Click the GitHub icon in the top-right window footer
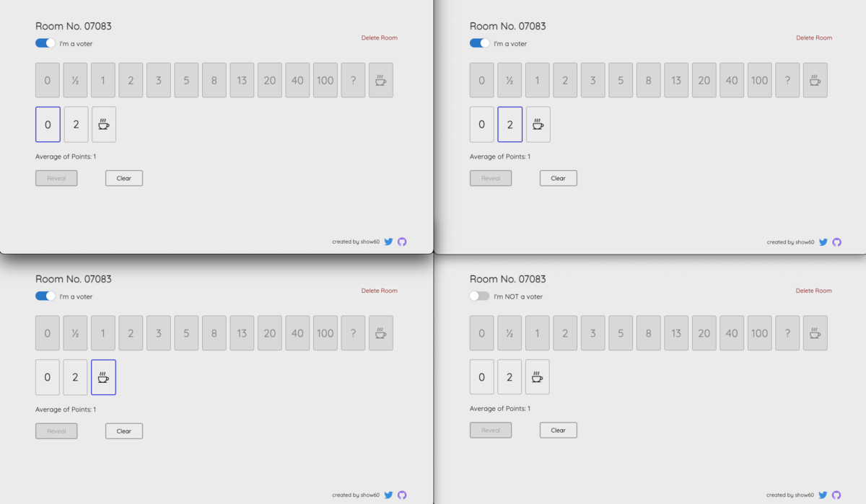The image size is (866, 504). [836, 242]
